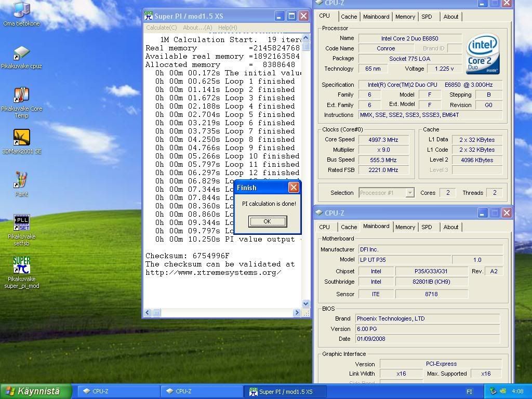This screenshot has width=532, height=399.
Task: Click the lower CPU-Z title bar icon
Action: tap(319, 212)
